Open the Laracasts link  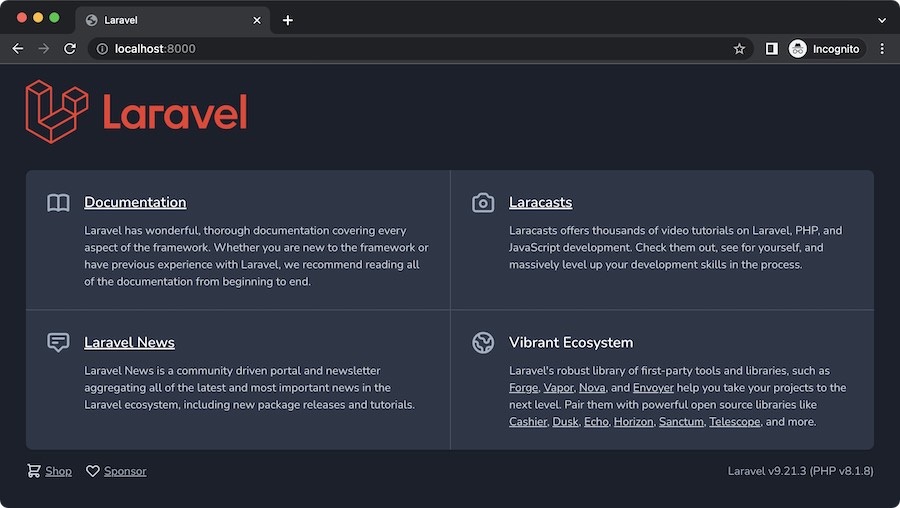click(540, 202)
